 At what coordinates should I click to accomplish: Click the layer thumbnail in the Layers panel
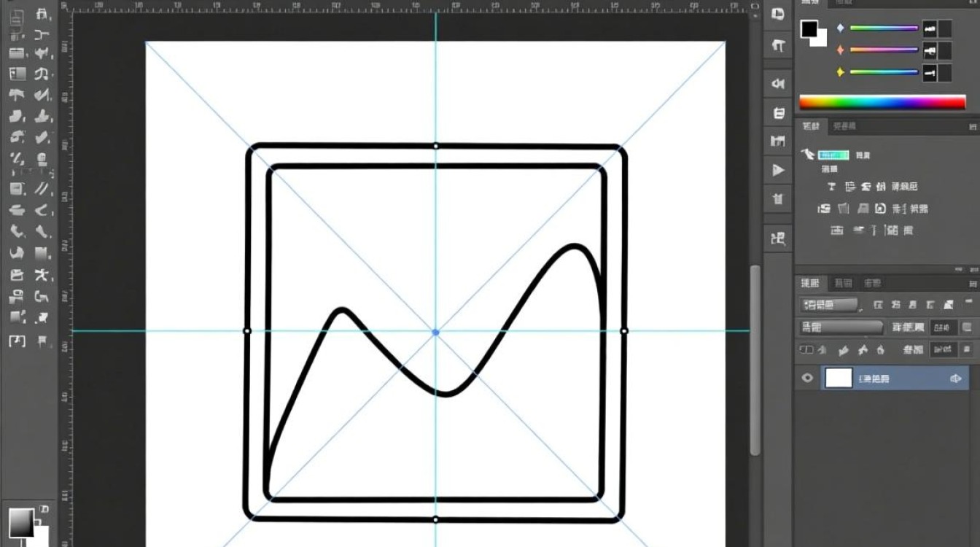coord(839,378)
